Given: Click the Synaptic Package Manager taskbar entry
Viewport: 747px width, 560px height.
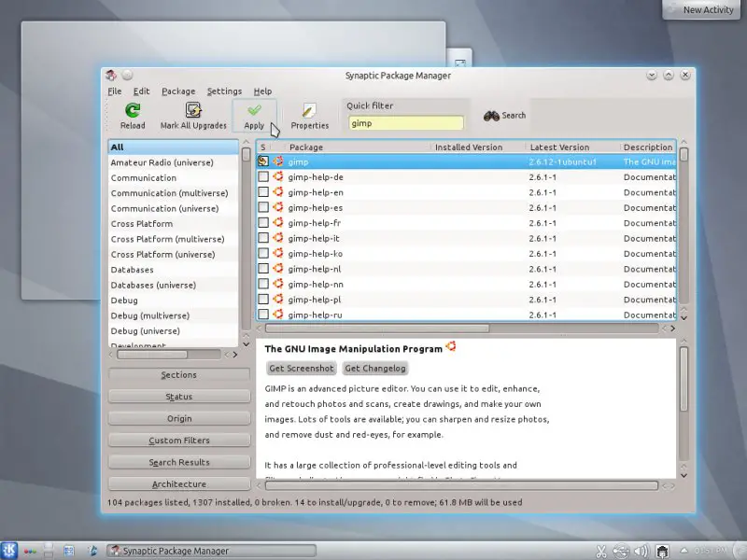Looking at the screenshot, I should click(211, 551).
